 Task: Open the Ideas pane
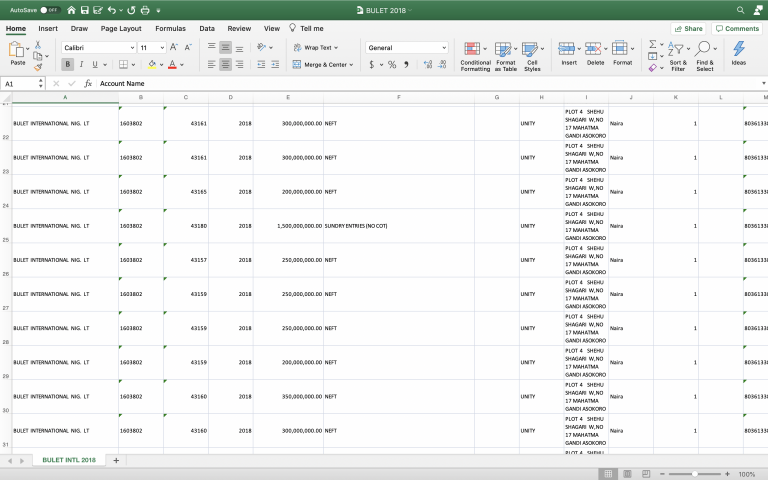[x=739, y=53]
